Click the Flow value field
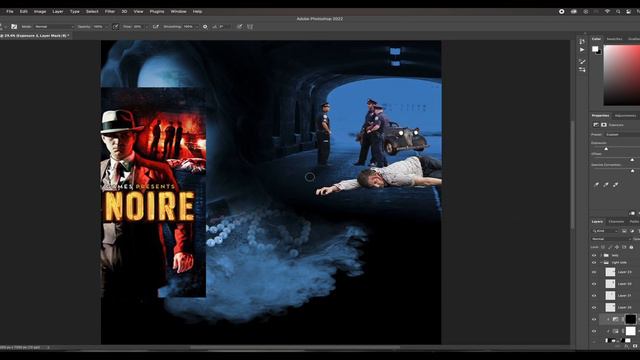Viewport: 640px width, 360px height. tap(138, 27)
